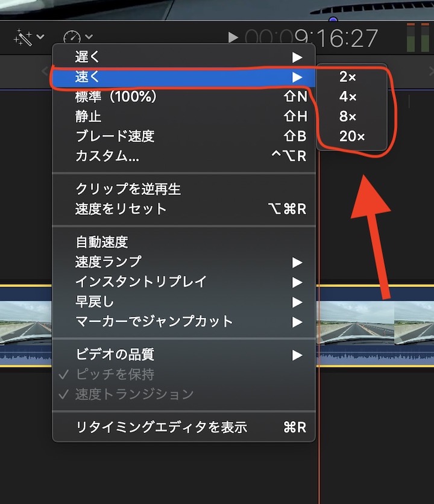The width and height of the screenshot is (434, 504).
Task: Open the 遅く (Slow) submenu
Action: click(x=184, y=57)
